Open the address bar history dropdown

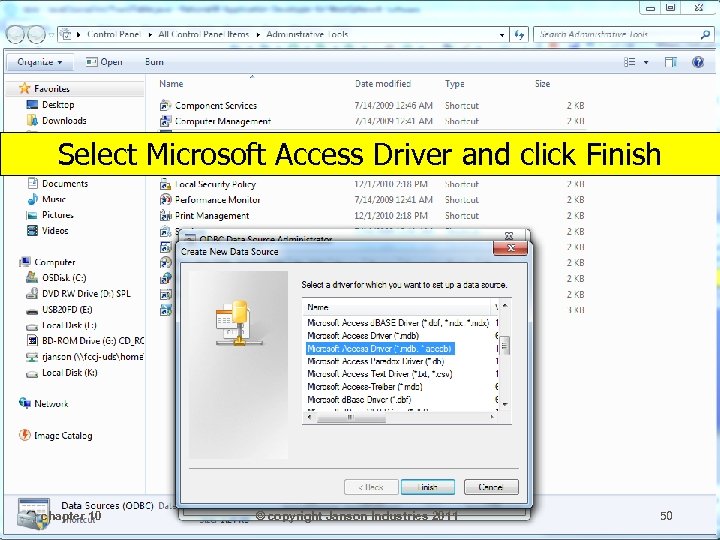coord(502,35)
